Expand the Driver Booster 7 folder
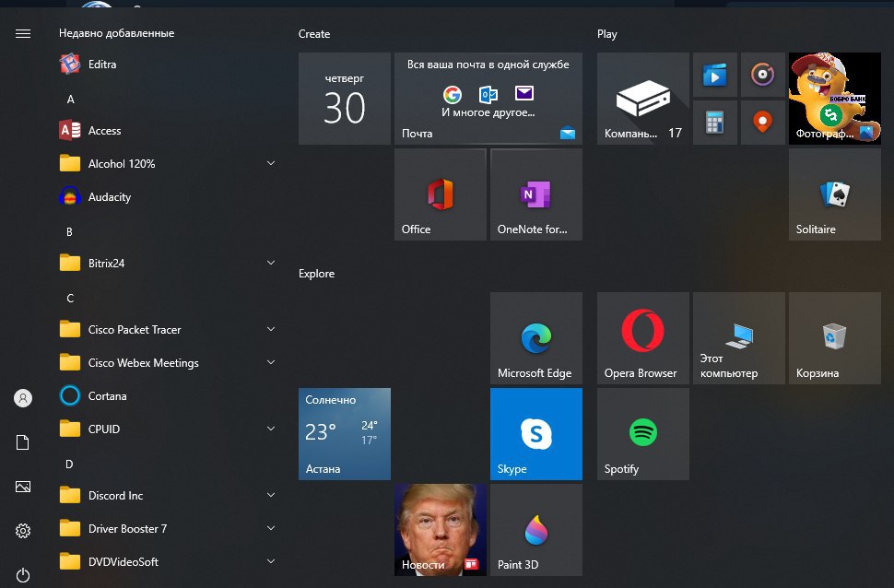This screenshot has width=894, height=588. click(168, 529)
